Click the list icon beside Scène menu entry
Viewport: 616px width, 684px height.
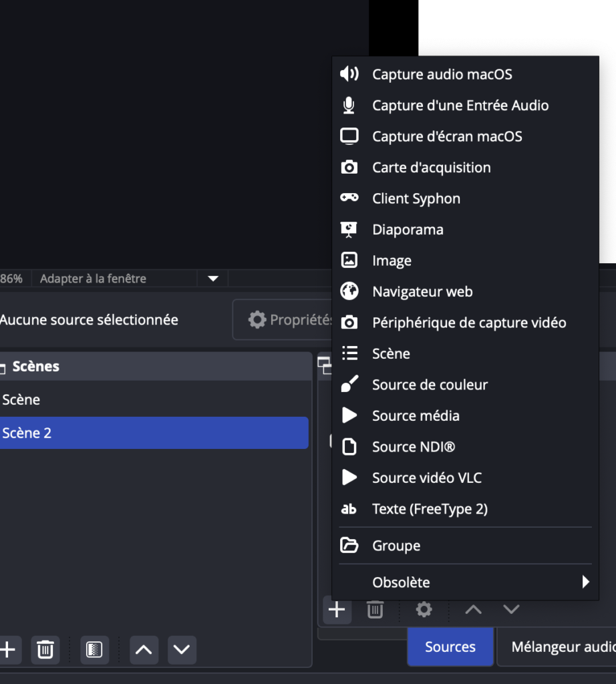(x=349, y=353)
